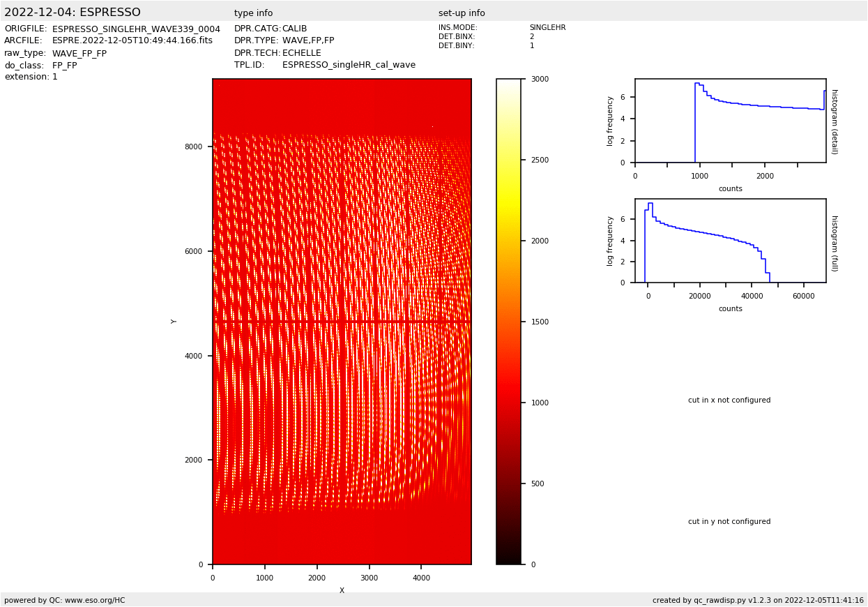The width and height of the screenshot is (868, 607).
Task: Click the 'histogram (detail)' side label
Action: click(x=834, y=121)
